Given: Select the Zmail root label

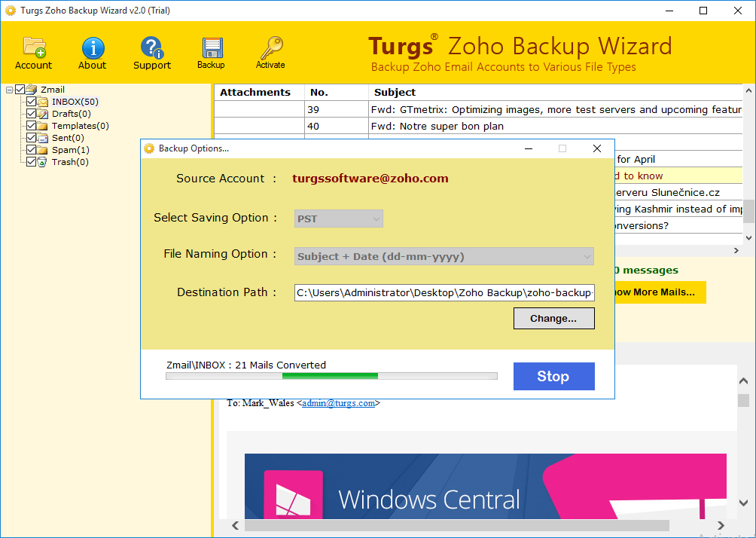Looking at the screenshot, I should [53, 90].
